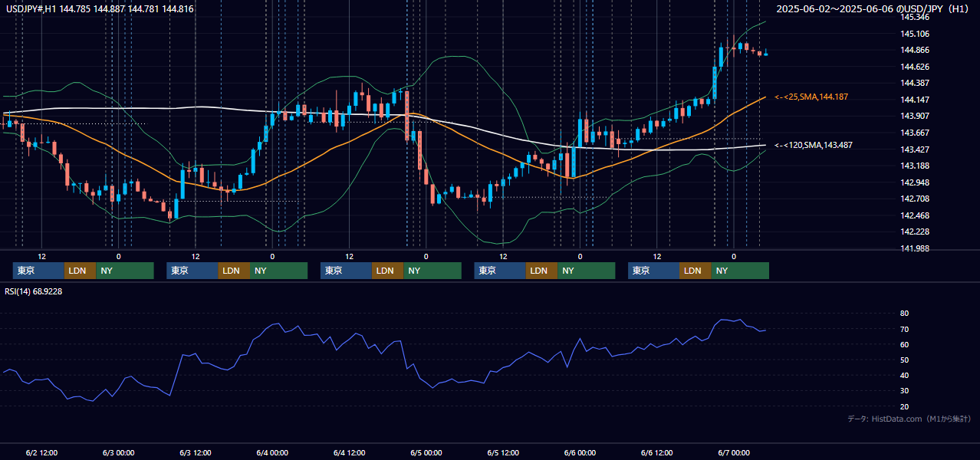Click the 6/7 00:00 final date label

[x=734, y=452]
